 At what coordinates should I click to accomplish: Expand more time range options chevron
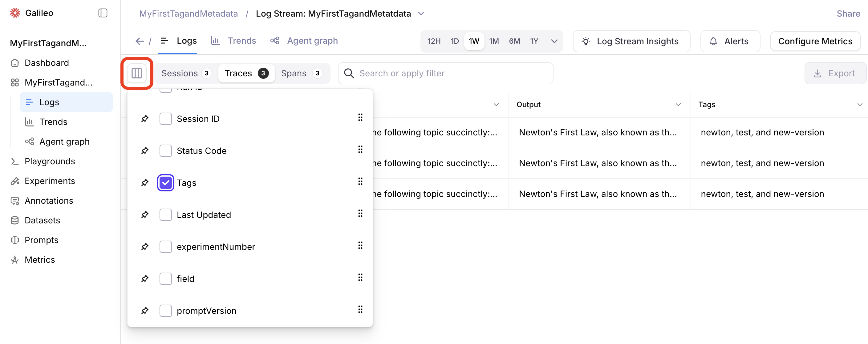click(554, 41)
